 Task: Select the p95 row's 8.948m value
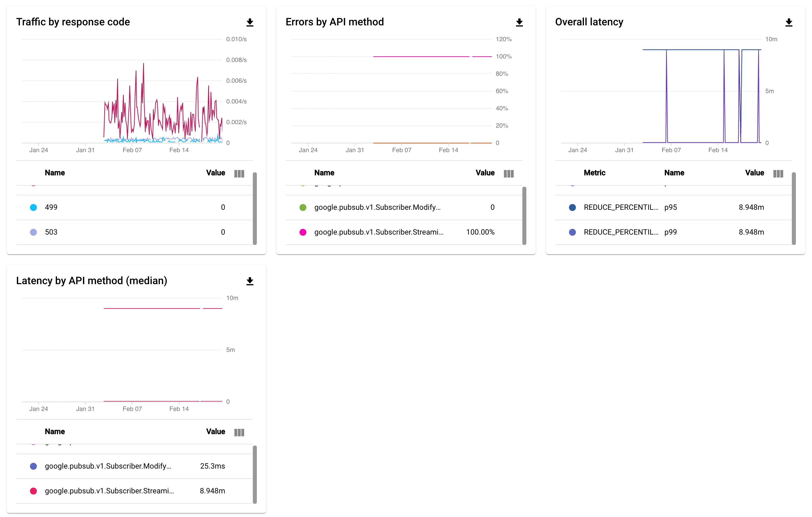coord(751,207)
